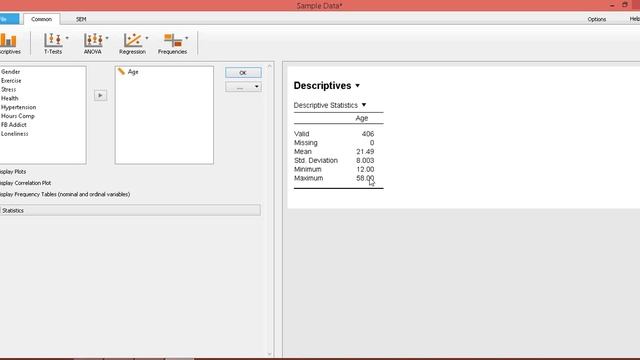Click the options panel scroll-down arrow

coord(269,354)
